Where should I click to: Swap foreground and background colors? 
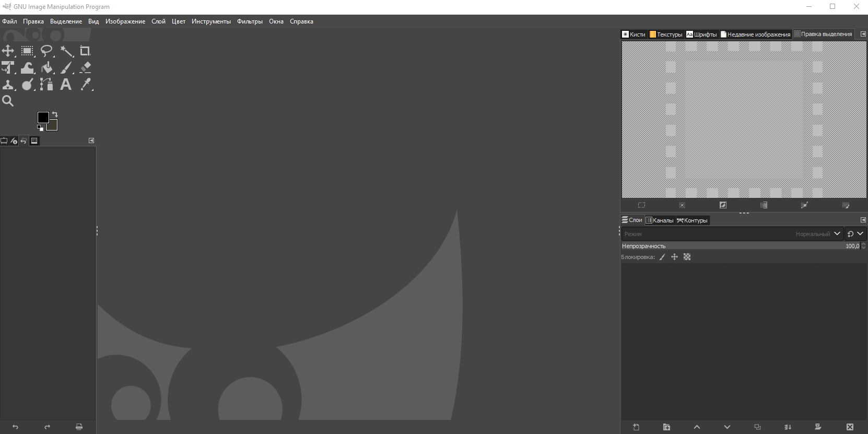pyautogui.click(x=55, y=114)
